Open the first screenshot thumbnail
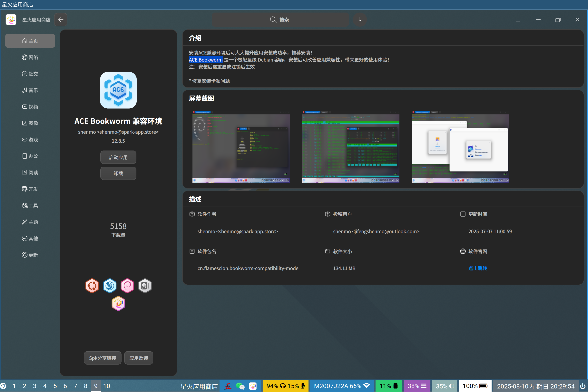Image resolution: width=588 pixels, height=392 pixels. pos(241,147)
